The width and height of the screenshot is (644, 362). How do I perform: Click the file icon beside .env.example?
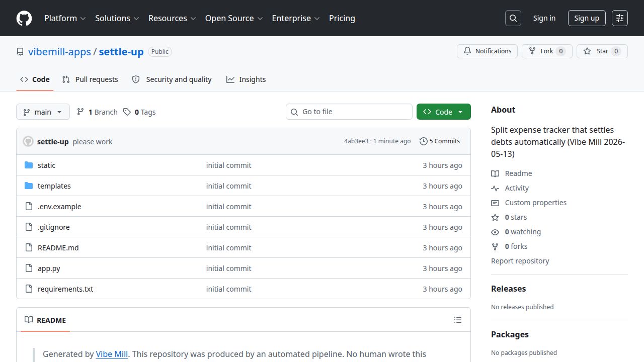29,207
